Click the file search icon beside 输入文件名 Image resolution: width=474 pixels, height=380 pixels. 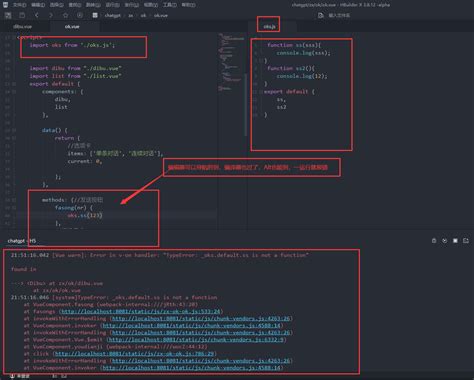321,15
